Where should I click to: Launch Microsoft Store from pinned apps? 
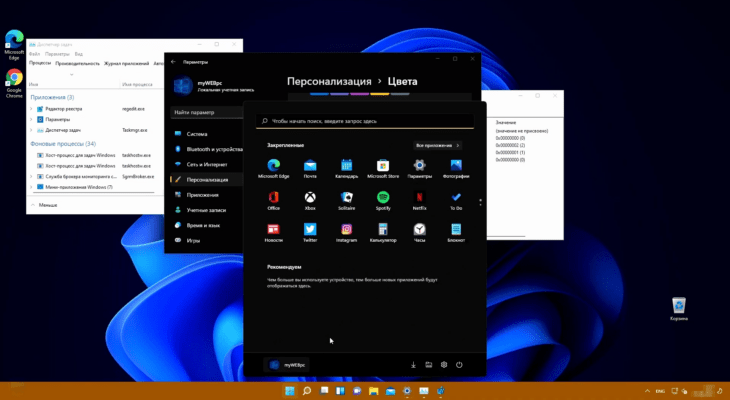tap(383, 169)
